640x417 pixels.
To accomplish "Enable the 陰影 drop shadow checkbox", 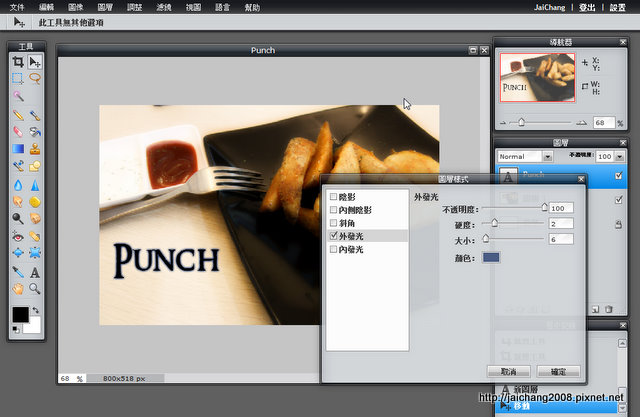I will (x=333, y=197).
